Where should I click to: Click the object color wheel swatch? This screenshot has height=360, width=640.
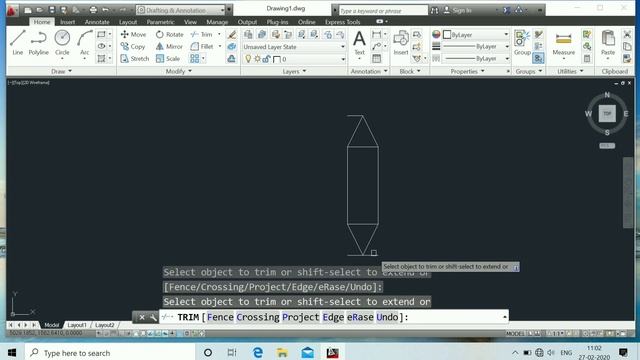(436, 35)
